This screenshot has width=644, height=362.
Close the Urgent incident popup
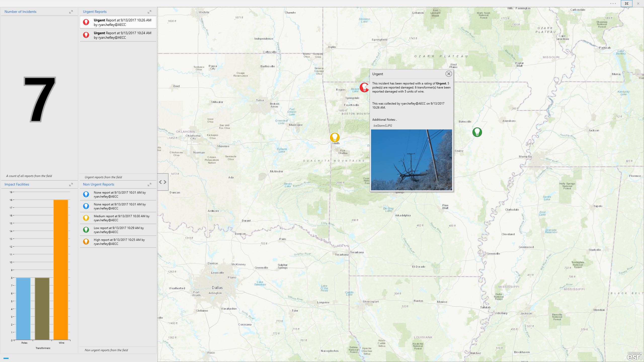click(449, 74)
